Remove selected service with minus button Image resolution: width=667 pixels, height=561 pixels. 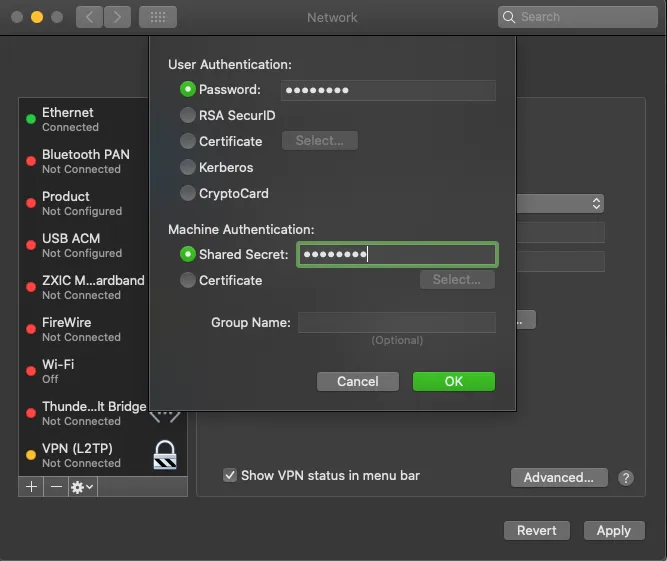tap(56, 487)
